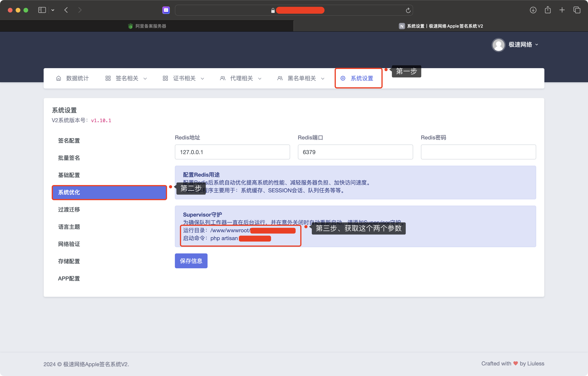The height and width of the screenshot is (376, 588).
Task: Expand the 代理相关 menu
Action: coord(241,78)
